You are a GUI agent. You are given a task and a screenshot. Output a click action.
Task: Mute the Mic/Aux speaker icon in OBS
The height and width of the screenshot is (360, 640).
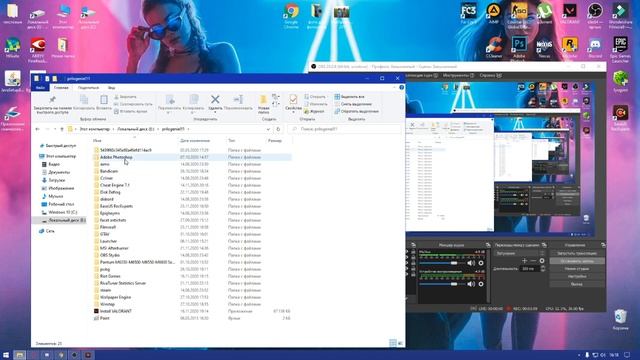click(x=471, y=263)
